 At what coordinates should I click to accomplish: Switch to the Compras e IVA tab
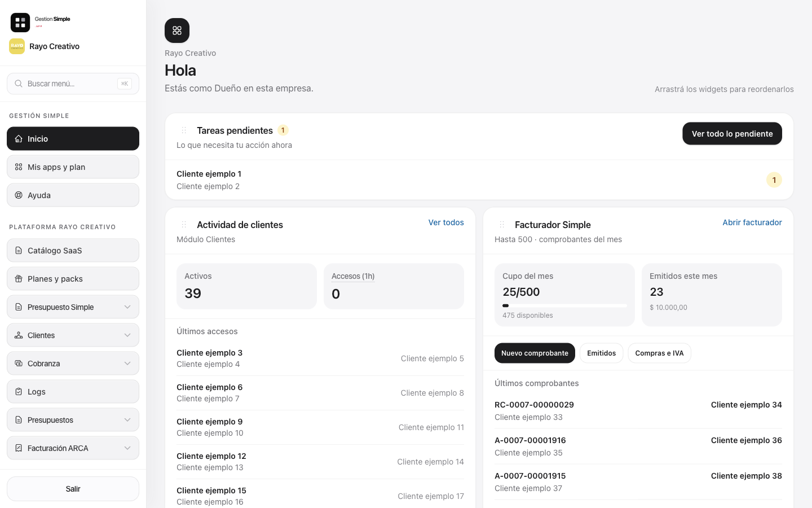[x=659, y=353]
